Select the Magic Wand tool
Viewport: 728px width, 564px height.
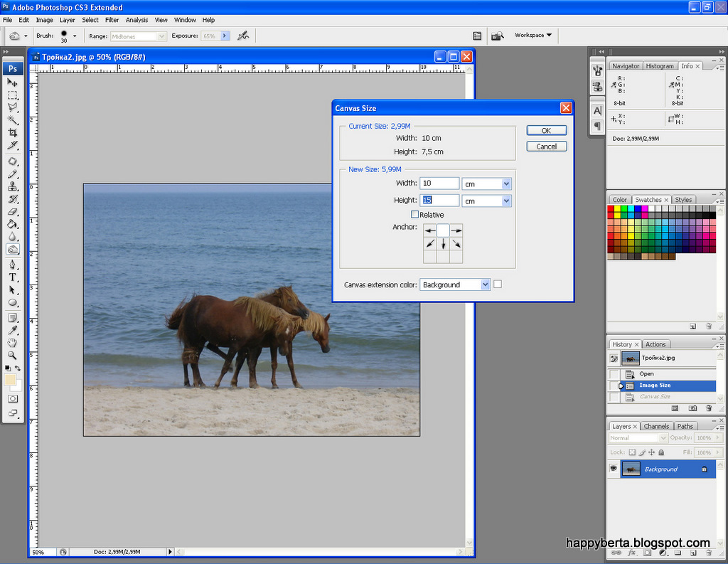coord(13,119)
